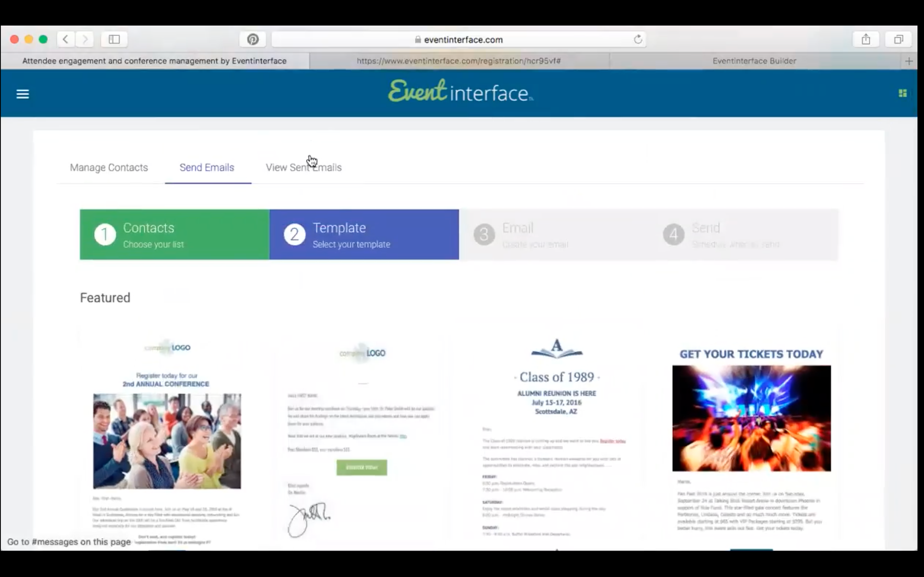Screen dimensions: 924x577
Task: Switch to the Send Emails tab
Action: (207, 167)
